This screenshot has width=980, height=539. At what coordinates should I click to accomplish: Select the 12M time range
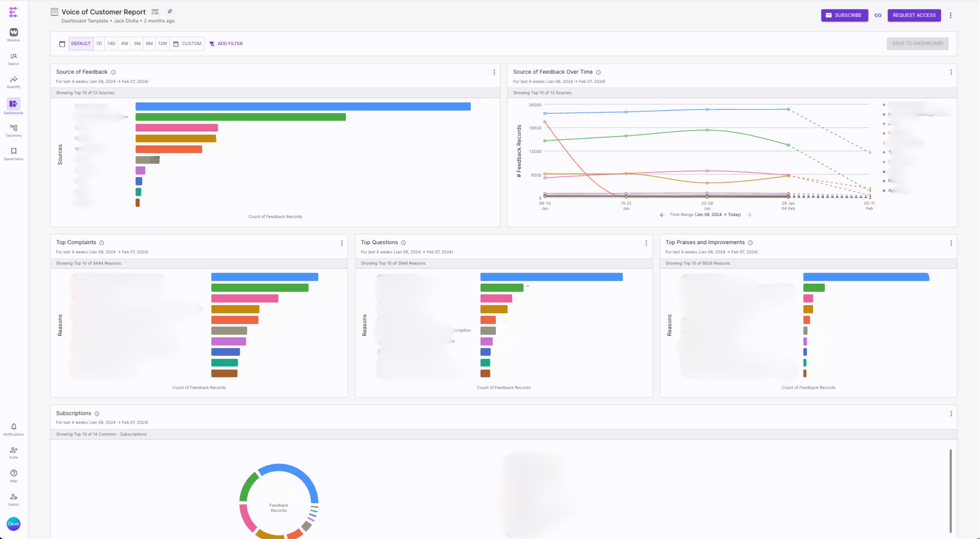[162, 44]
